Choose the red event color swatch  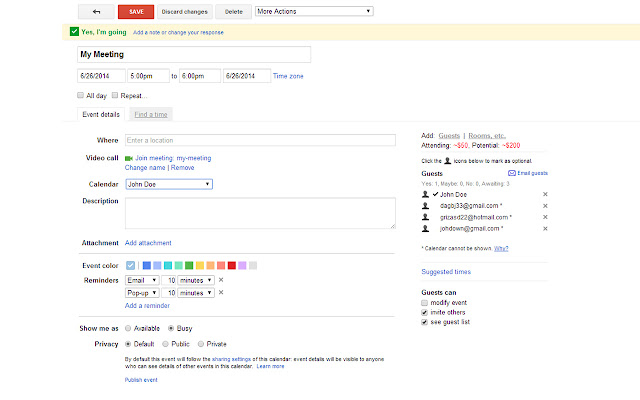click(x=232, y=266)
